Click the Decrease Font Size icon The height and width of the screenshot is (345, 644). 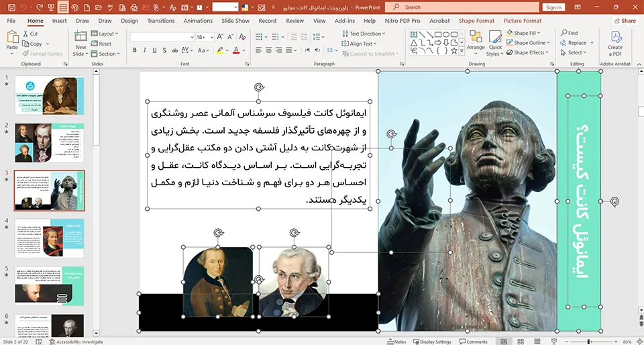230,37
